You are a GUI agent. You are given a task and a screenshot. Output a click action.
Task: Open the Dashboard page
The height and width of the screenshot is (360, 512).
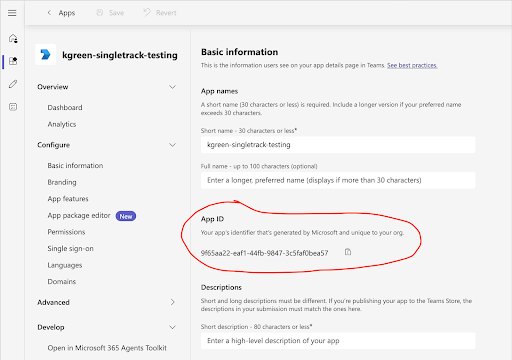[x=65, y=108]
